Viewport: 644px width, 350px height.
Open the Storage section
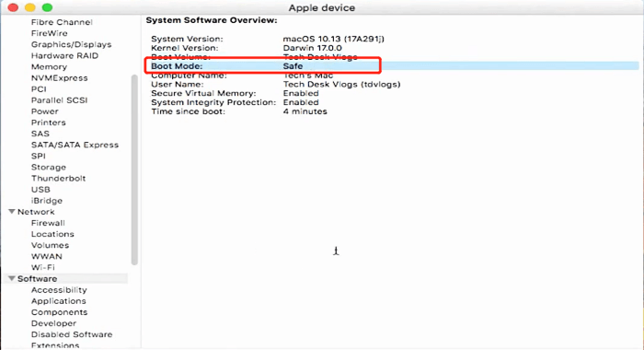pos(49,167)
